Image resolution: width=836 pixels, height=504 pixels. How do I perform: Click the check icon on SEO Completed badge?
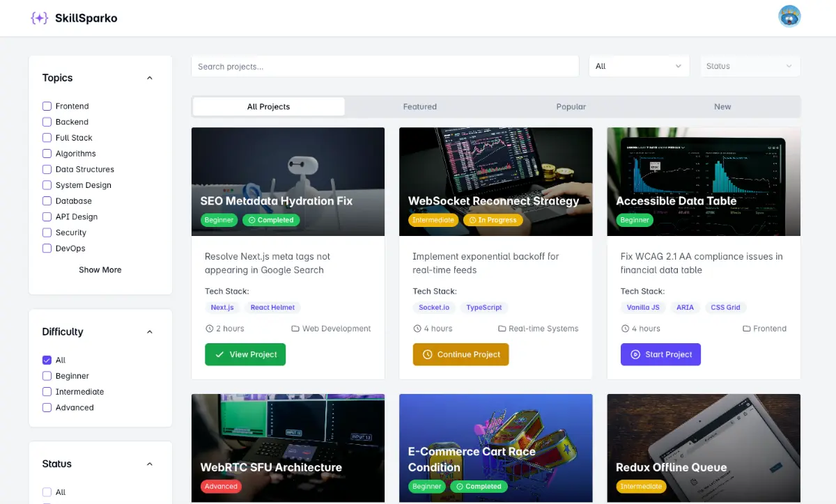tap(252, 220)
